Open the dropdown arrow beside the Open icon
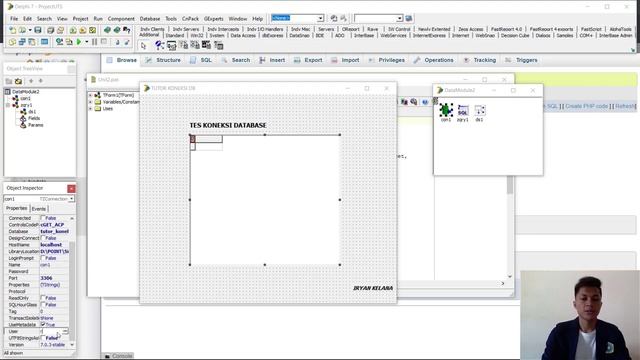 30,30
